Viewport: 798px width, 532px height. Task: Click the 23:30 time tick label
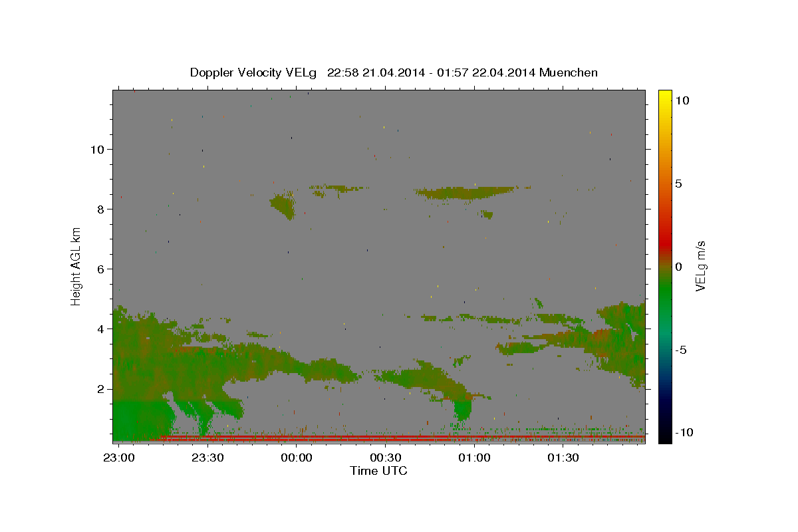click(x=207, y=458)
